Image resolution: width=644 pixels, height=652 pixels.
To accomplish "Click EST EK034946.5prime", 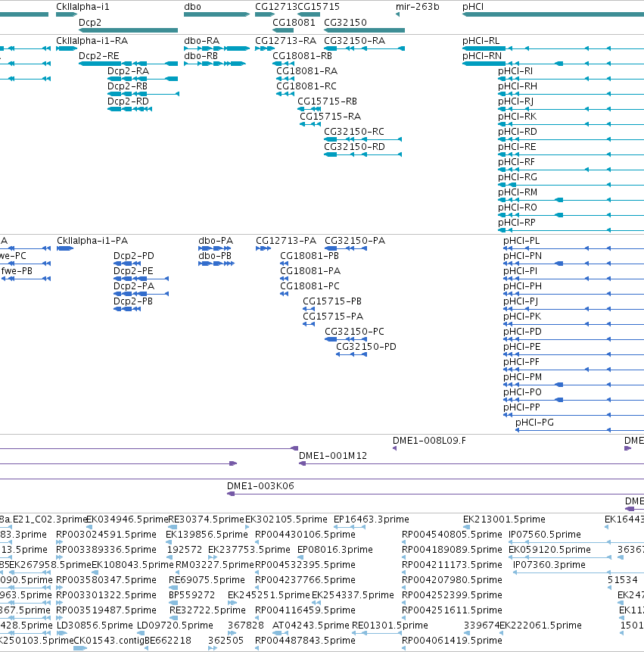I will click(127, 519).
